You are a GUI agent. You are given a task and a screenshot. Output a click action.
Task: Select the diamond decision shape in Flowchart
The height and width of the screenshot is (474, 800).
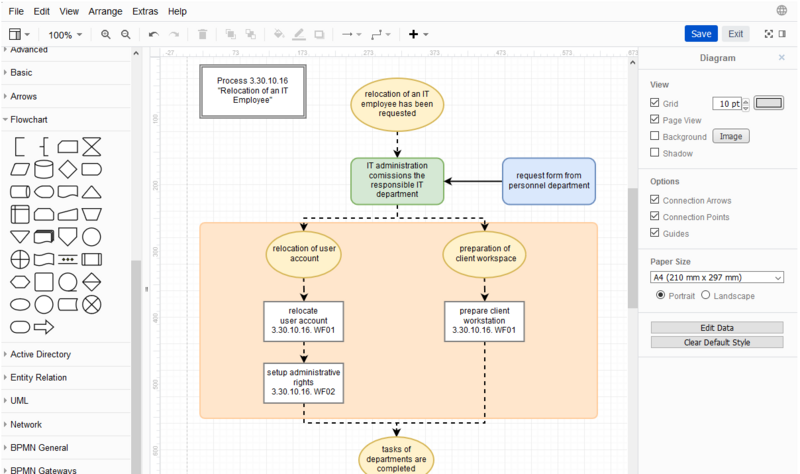point(68,169)
